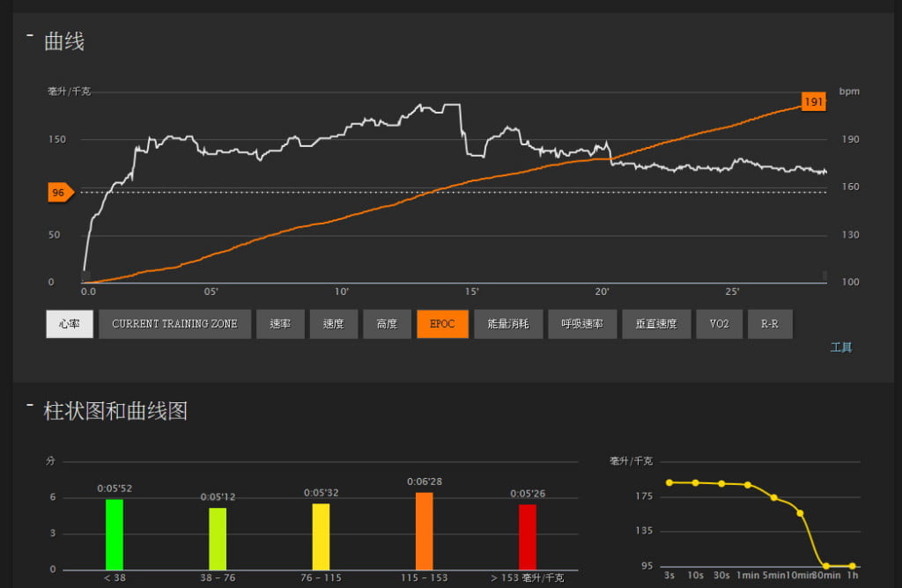Collapse the 柱状图和曲线图 section
Image resolution: width=902 pixels, height=588 pixels.
(30, 406)
